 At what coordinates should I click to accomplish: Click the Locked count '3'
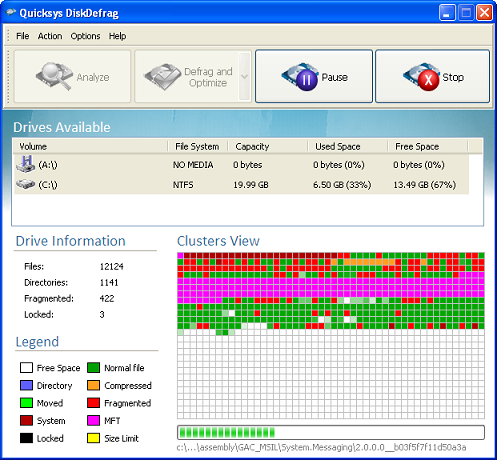tap(102, 314)
